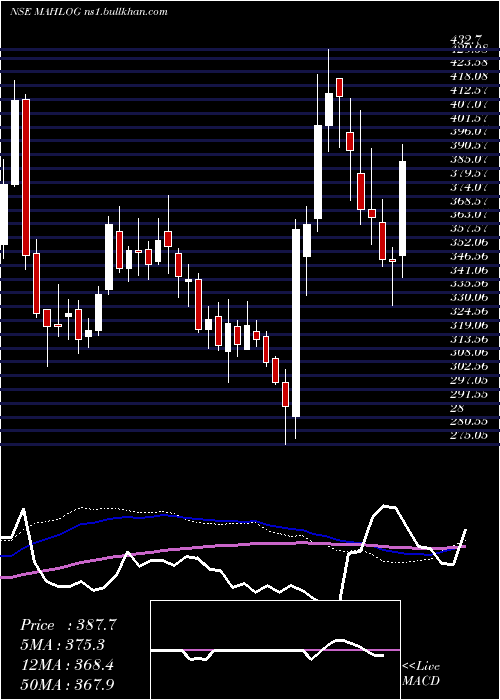Select the 357.57 price axis label
Screen dimensions: 500x700
coord(469,228)
